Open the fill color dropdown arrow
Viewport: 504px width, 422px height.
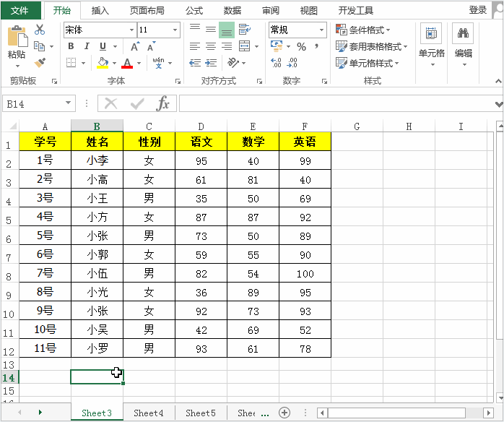tap(114, 63)
